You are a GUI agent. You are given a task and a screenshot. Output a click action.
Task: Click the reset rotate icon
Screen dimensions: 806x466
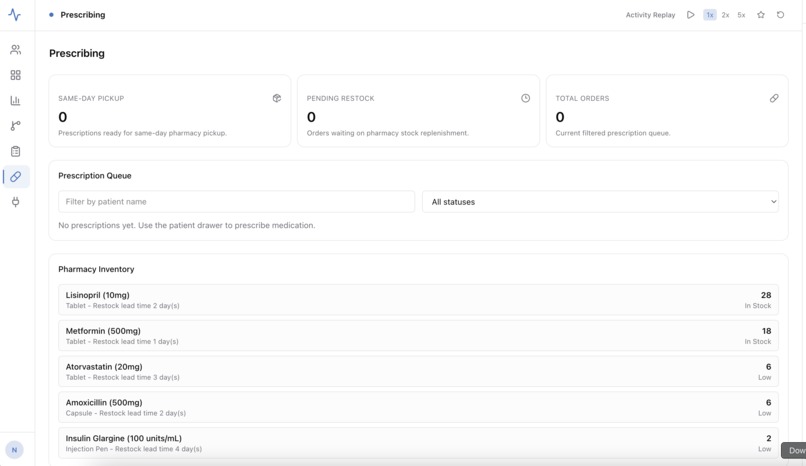point(780,15)
